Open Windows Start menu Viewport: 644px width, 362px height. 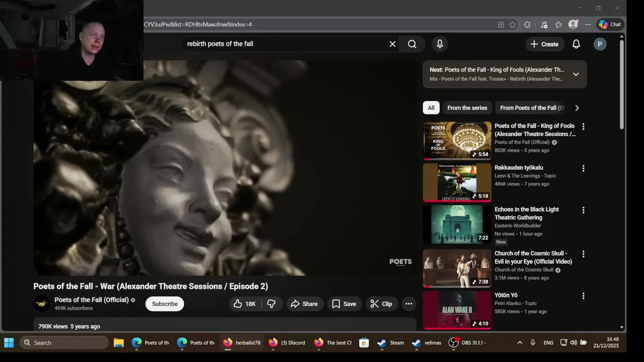click(9, 343)
